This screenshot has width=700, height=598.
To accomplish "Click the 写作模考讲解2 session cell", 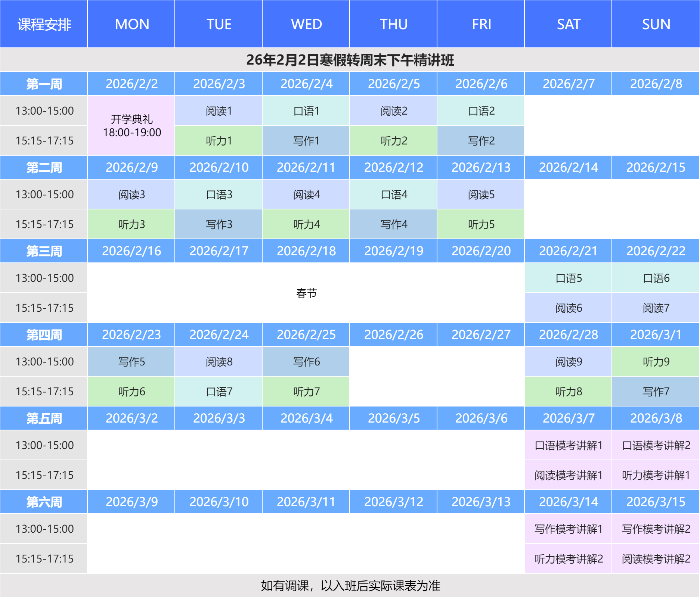I will 656,529.
